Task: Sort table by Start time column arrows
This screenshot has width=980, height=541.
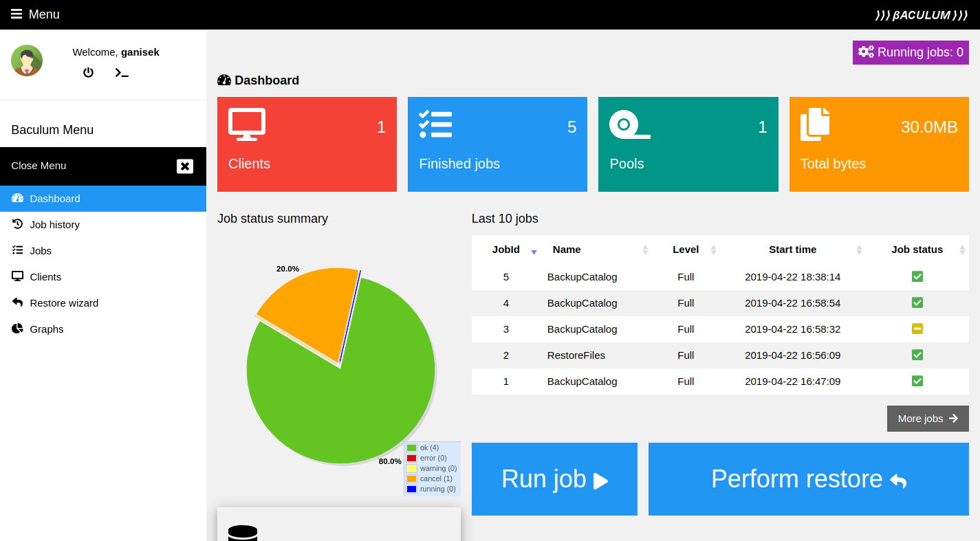Action: click(x=859, y=250)
